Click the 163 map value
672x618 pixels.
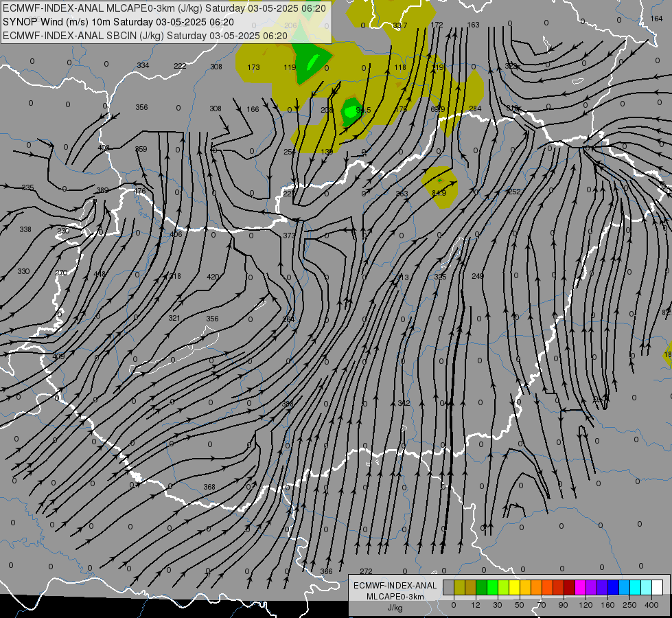coord(473,25)
